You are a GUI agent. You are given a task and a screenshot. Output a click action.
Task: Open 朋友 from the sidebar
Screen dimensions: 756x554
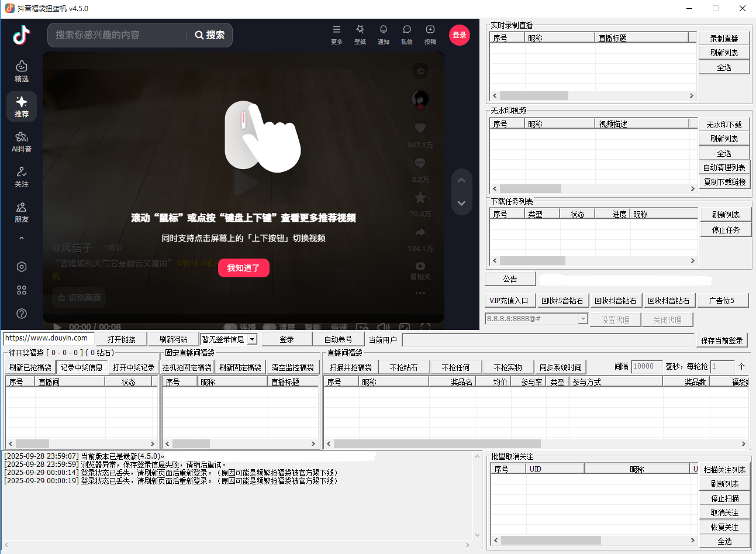[21, 213]
